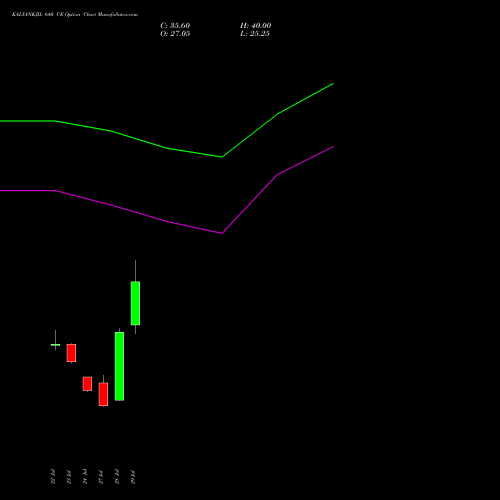Select the high value "H: 40.00"
This screenshot has width=500, height=500.
click(256, 26)
